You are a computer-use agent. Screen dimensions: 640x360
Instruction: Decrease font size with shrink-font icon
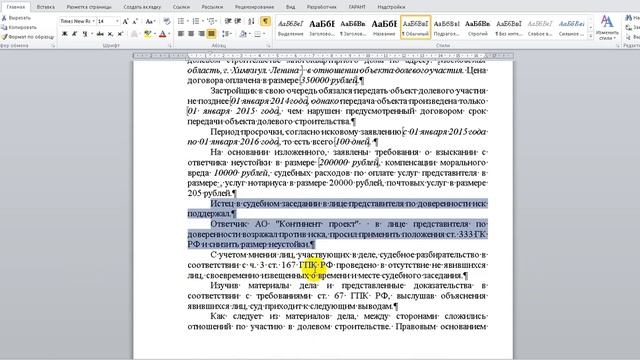136,21
